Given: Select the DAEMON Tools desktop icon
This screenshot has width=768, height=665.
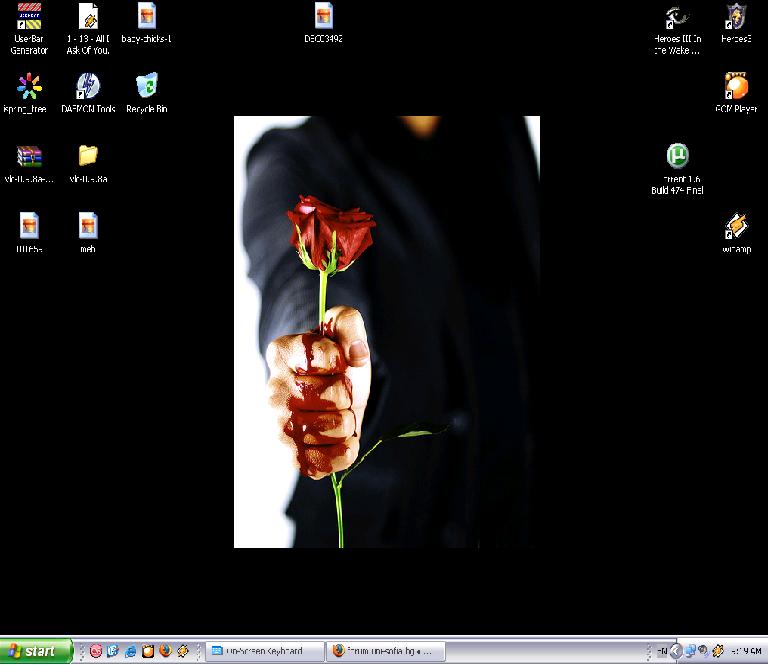Looking at the screenshot, I should [88, 87].
